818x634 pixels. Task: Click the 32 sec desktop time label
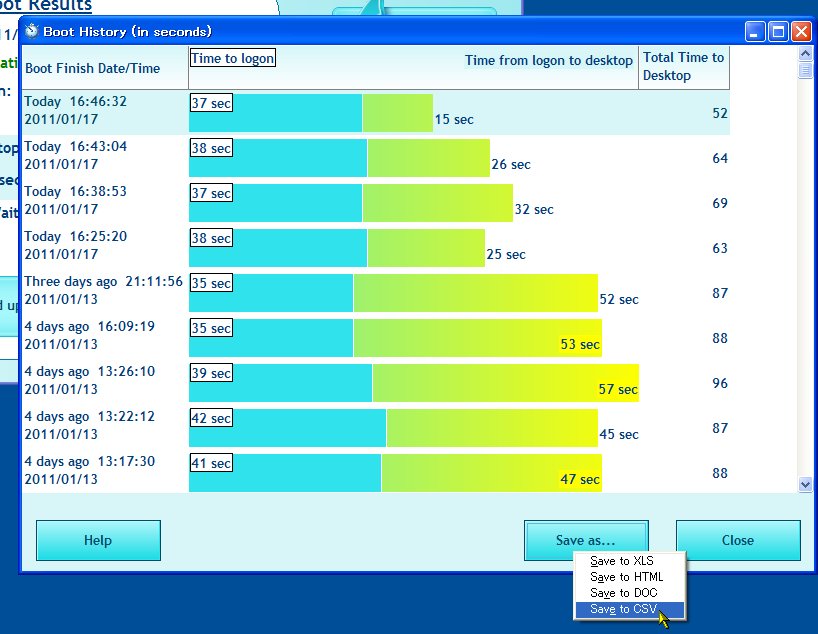tap(534, 209)
